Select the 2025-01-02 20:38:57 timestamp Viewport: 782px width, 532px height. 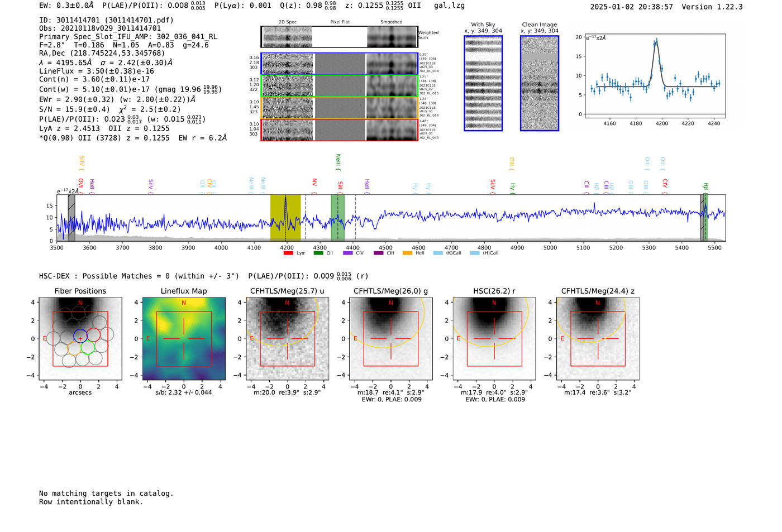click(x=632, y=7)
